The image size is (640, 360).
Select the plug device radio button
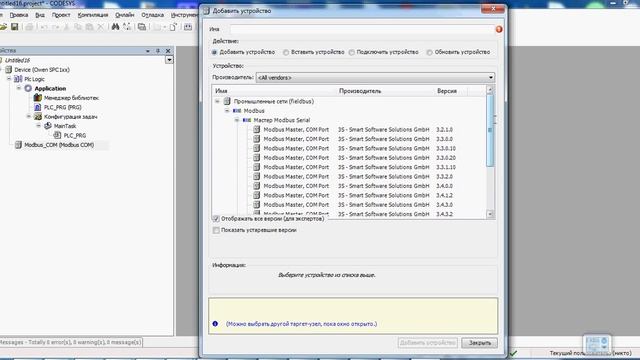coord(351,52)
